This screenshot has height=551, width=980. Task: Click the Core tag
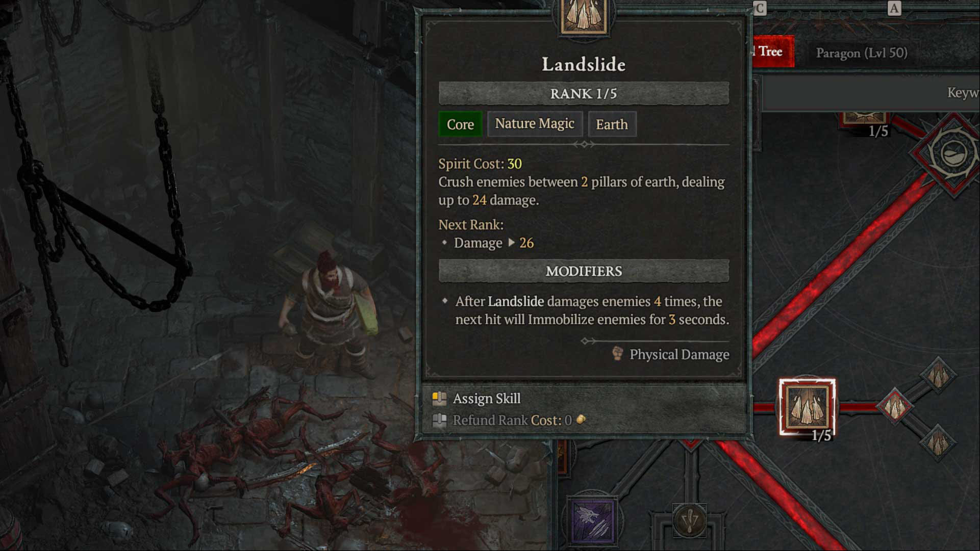point(460,124)
